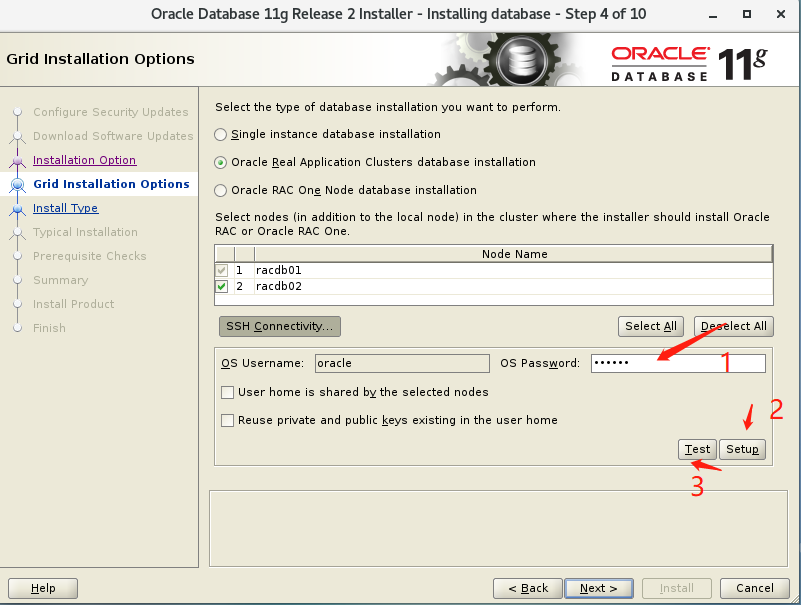Go back with the Back button
The height and width of the screenshot is (605, 801).
(528, 588)
